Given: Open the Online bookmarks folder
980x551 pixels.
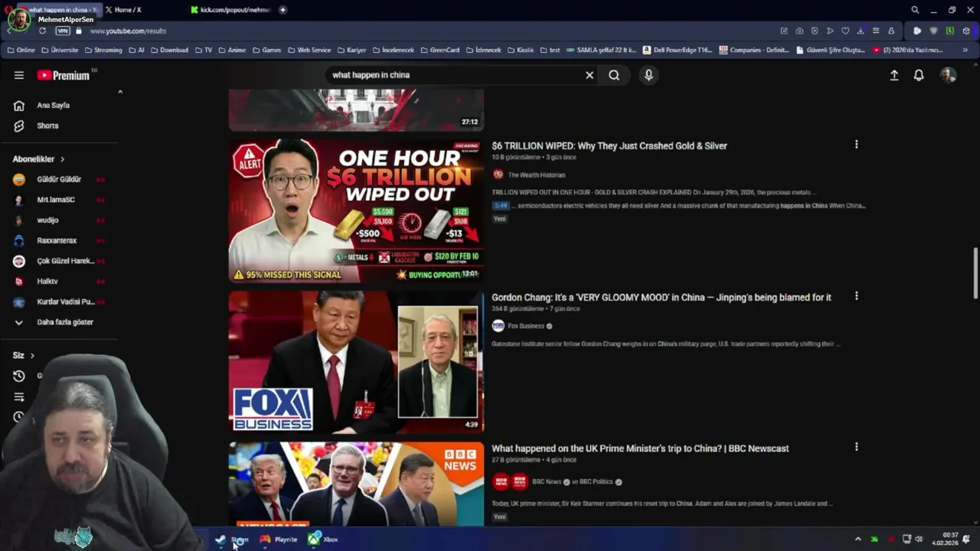Looking at the screenshot, I should point(21,50).
